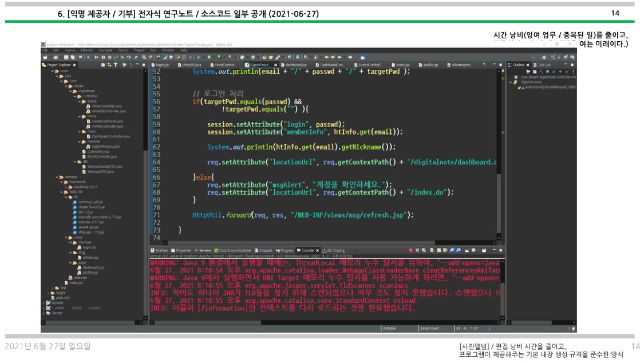Select SigninProcess.java in Project Explorer
Screen dimensions: 644x363
102,146
